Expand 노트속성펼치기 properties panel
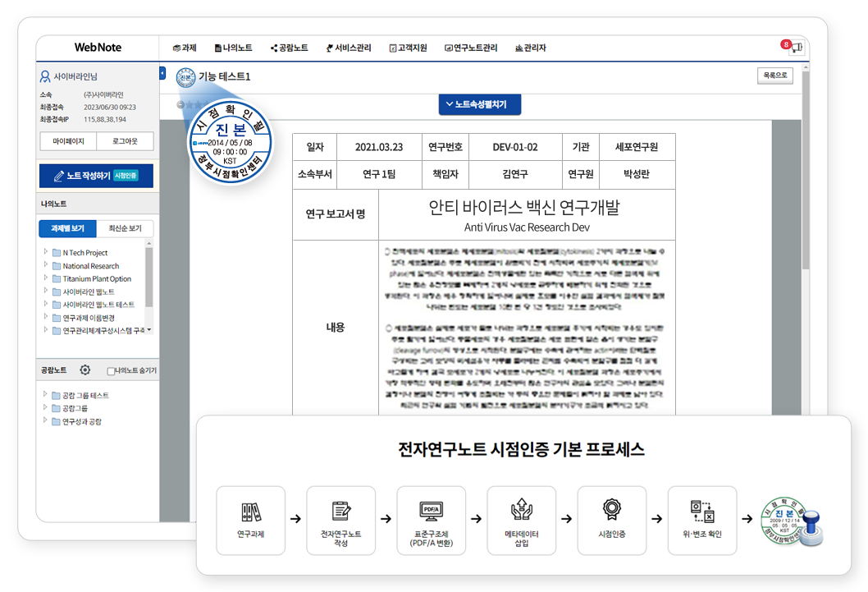868x592 pixels. click(480, 104)
